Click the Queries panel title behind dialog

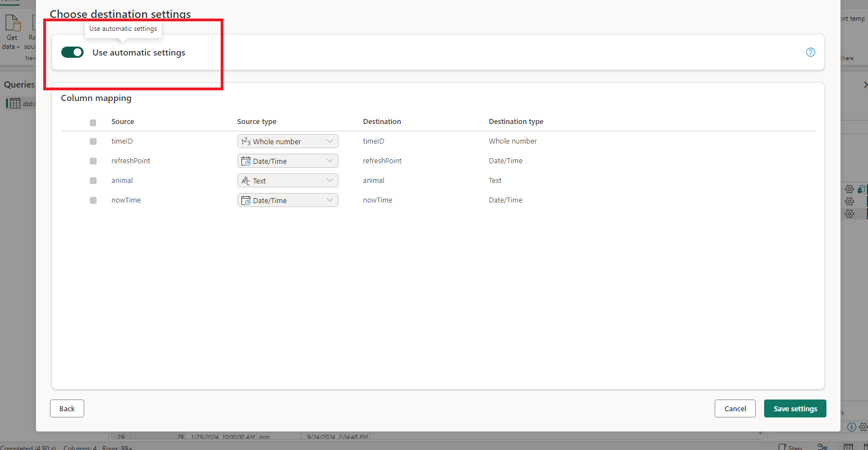point(19,85)
